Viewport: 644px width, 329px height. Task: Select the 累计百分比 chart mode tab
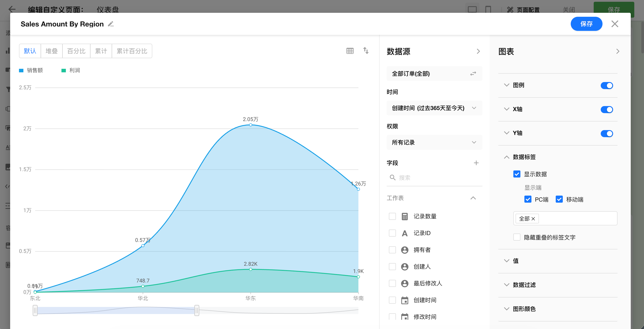pyautogui.click(x=132, y=51)
